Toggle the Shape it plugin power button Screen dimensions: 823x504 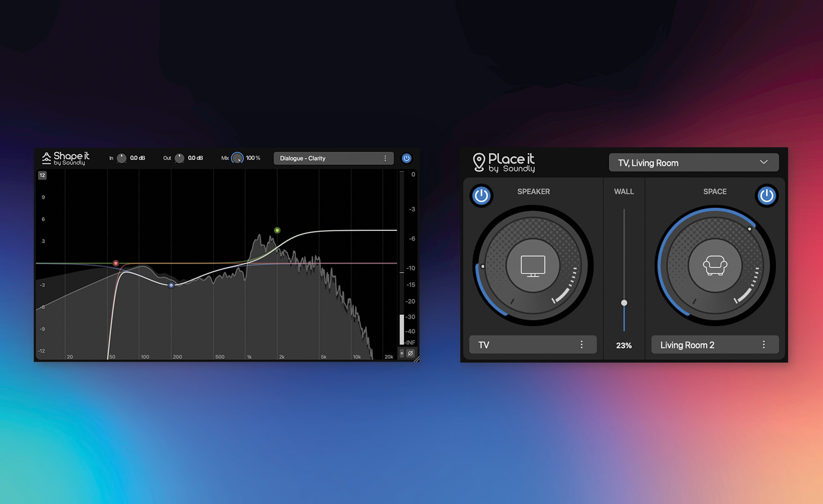tap(407, 158)
